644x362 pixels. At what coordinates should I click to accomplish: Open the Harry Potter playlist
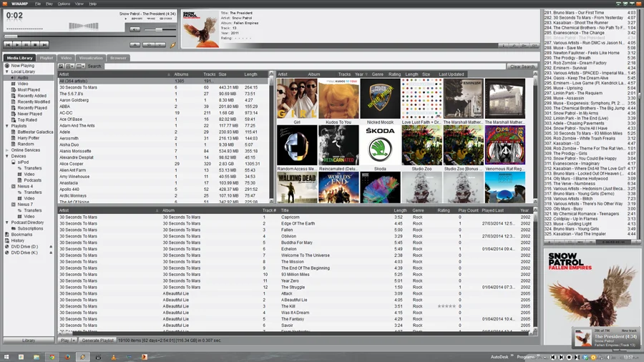pyautogui.click(x=29, y=138)
